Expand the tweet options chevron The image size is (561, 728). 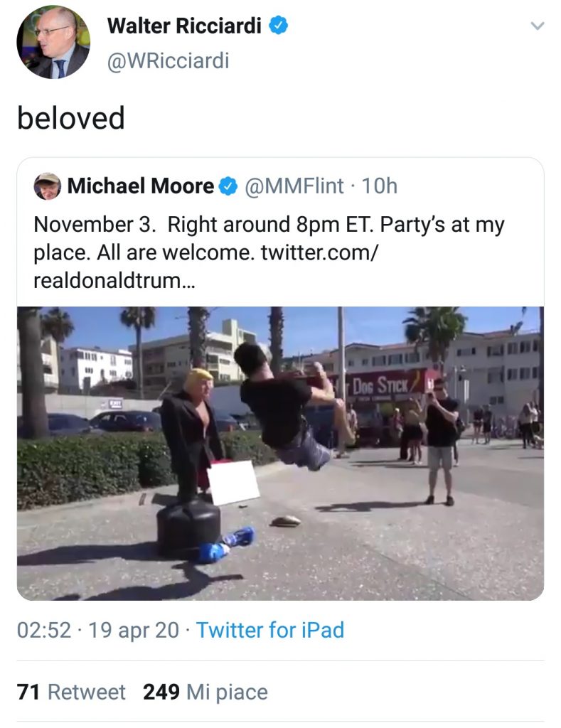[538, 26]
